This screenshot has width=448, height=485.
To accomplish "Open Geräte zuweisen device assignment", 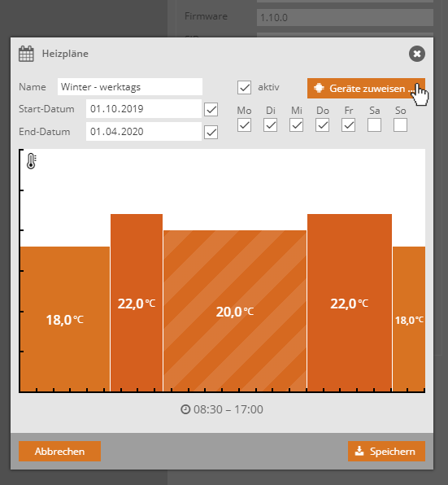I will pos(366,89).
